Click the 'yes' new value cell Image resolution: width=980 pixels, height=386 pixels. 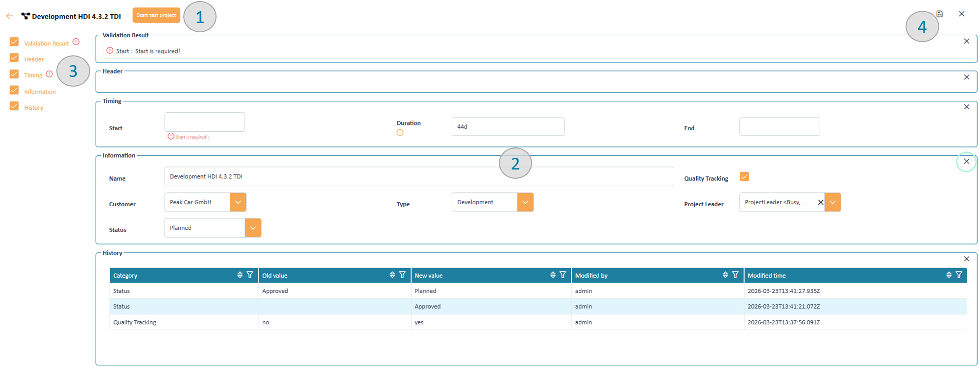pos(491,322)
